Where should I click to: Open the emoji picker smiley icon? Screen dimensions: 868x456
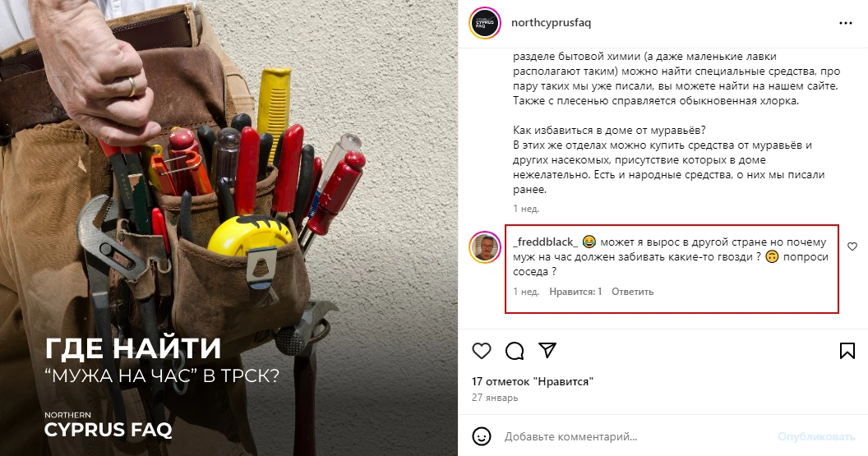(x=482, y=436)
